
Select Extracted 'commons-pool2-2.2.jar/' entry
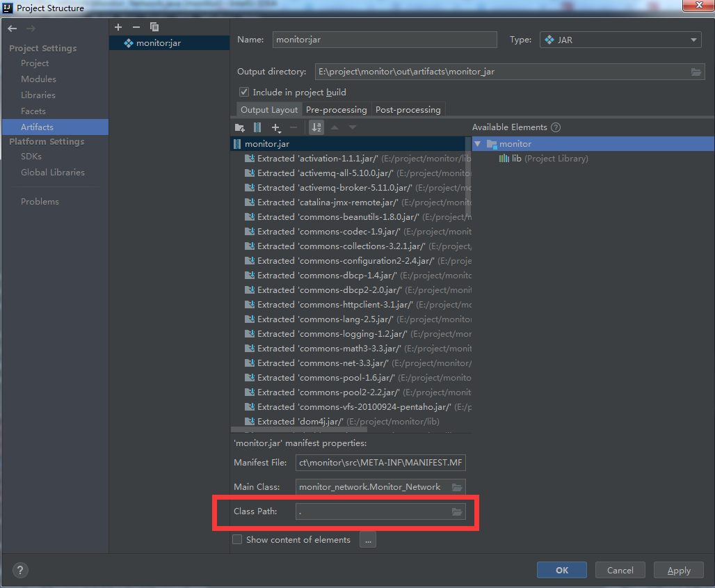[x=357, y=392]
